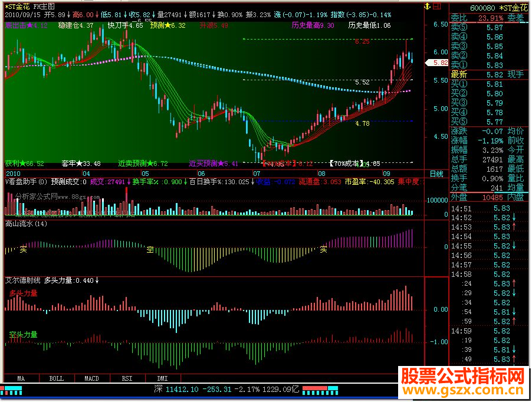Viewport: 532px width, 402px height.
Task: Click the 卖③ ask price 5.85
Action: coord(495,47)
